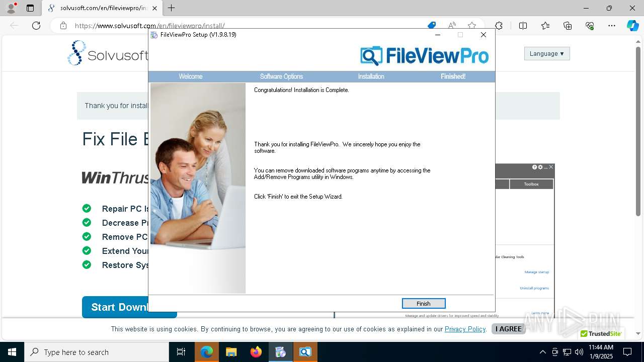
Task: Minimize the FileViewPro Setup window
Action: (x=437, y=35)
